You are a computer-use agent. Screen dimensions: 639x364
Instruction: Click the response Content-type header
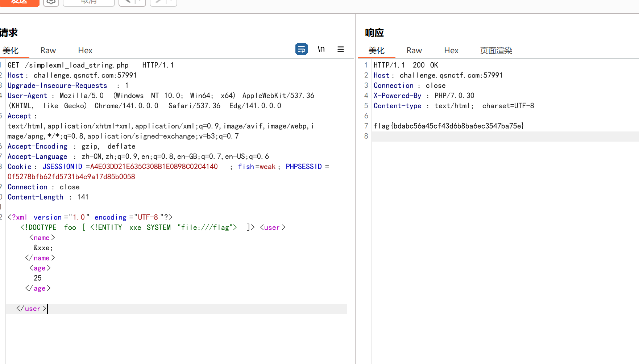tap(454, 106)
